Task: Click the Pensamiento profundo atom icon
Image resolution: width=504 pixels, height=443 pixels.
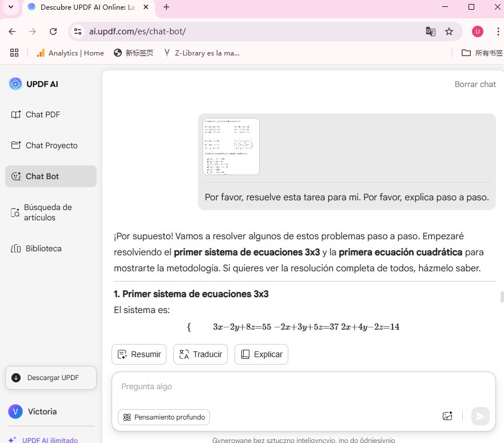Action: [x=127, y=417]
